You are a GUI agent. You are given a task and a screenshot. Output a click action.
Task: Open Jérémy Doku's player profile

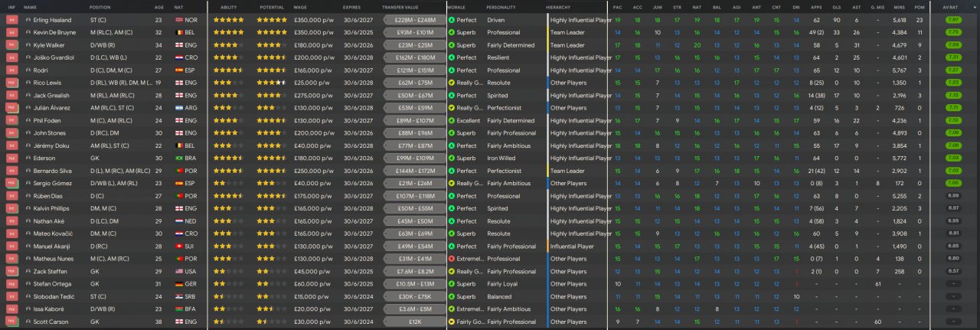coord(52,145)
